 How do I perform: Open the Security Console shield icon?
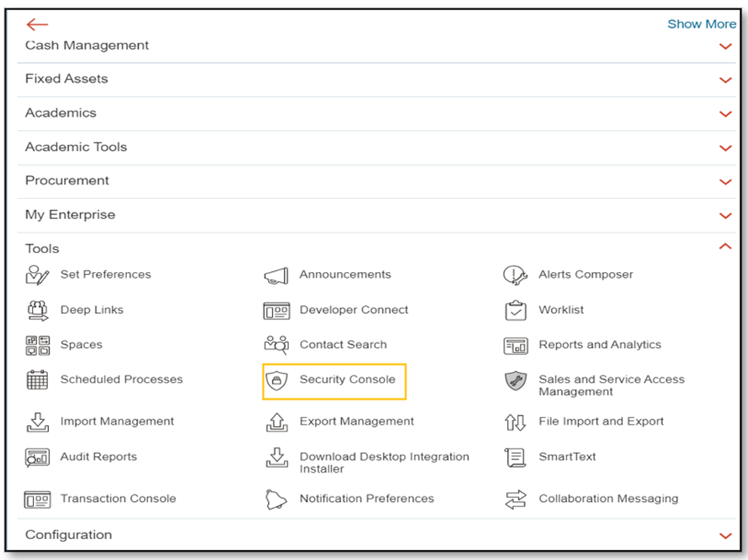276,380
